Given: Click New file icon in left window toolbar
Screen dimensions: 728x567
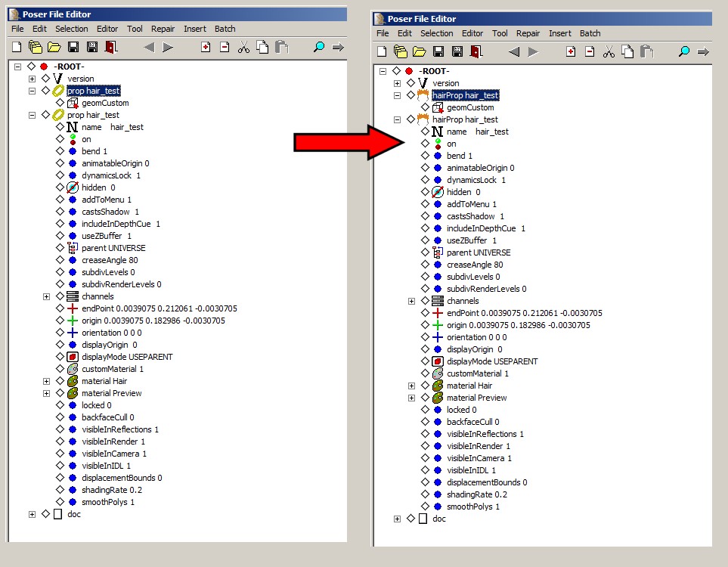Looking at the screenshot, I should [x=17, y=47].
